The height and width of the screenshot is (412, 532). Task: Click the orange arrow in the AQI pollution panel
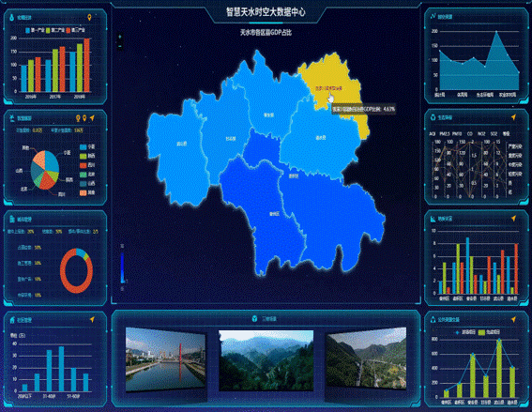click(x=513, y=117)
